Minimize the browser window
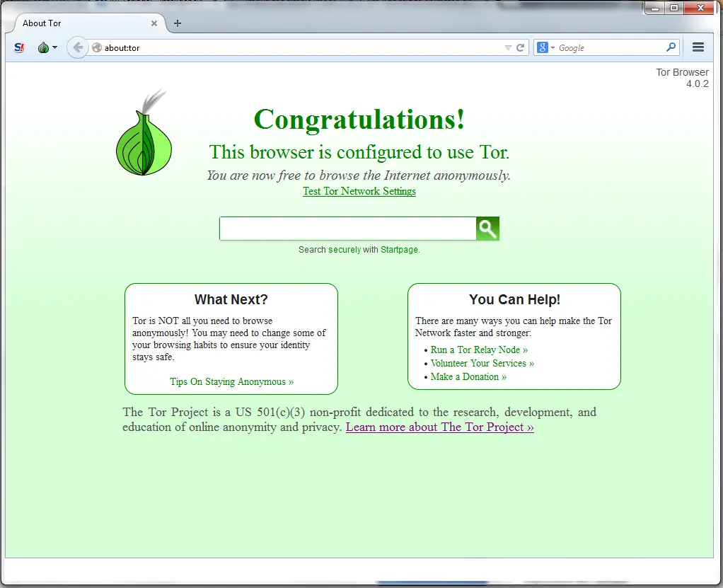This screenshot has width=723, height=588. (x=655, y=8)
